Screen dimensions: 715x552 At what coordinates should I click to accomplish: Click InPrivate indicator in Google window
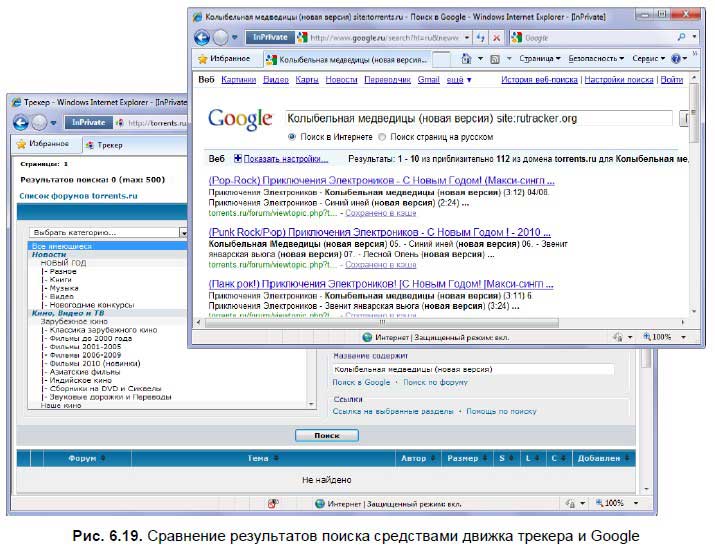tap(270, 37)
